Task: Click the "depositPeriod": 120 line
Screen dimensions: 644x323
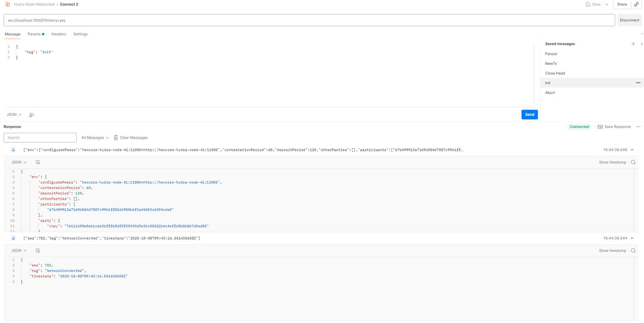Action: 61,193
